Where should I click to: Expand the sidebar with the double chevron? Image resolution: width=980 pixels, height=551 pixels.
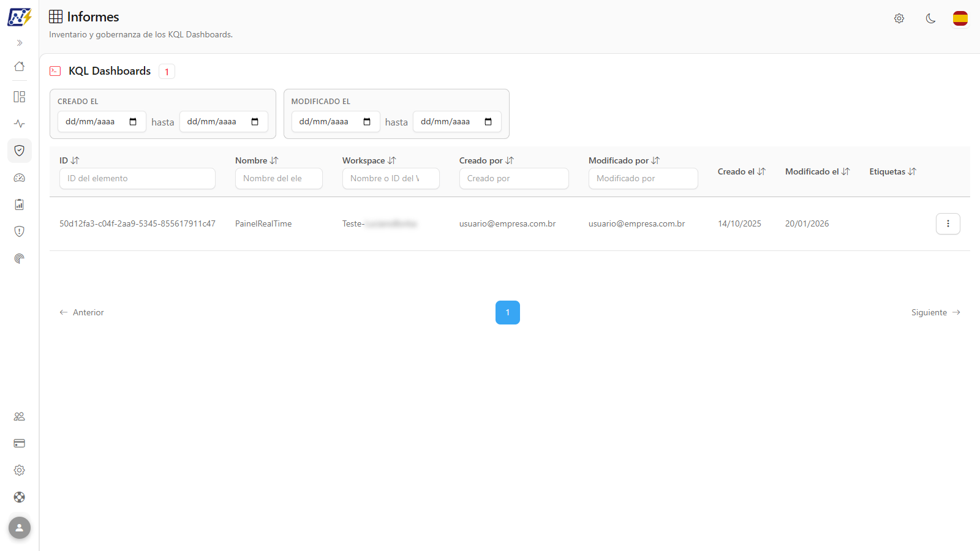point(20,43)
